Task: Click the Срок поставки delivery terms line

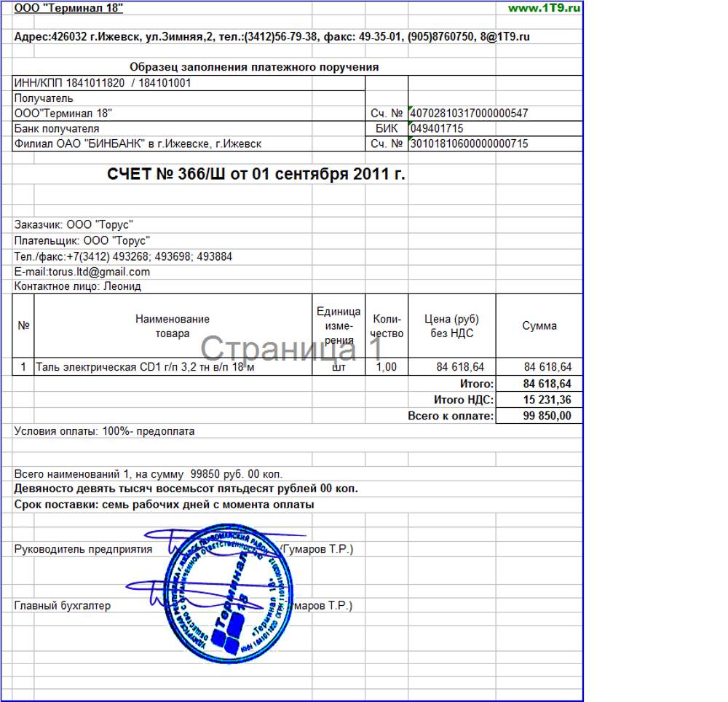Action: (x=164, y=505)
